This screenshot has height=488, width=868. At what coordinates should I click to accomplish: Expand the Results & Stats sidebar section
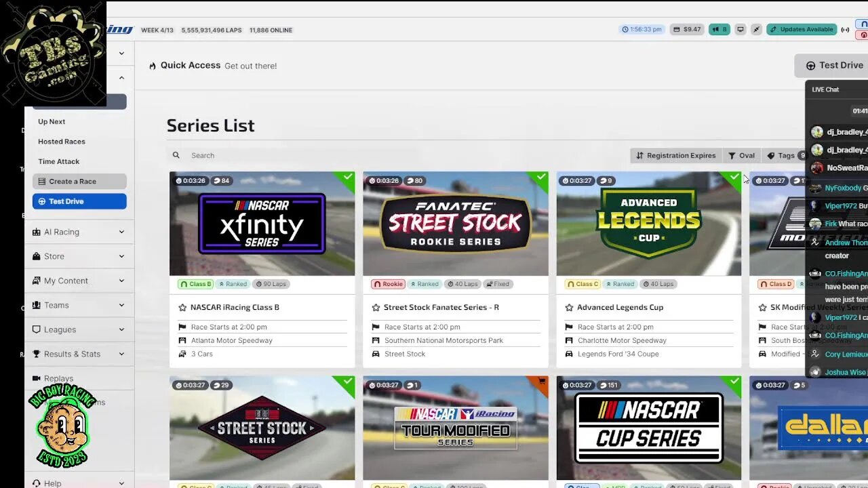[x=79, y=354]
